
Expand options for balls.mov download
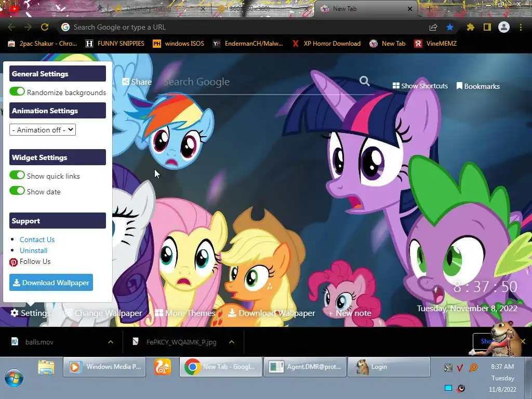point(111,342)
